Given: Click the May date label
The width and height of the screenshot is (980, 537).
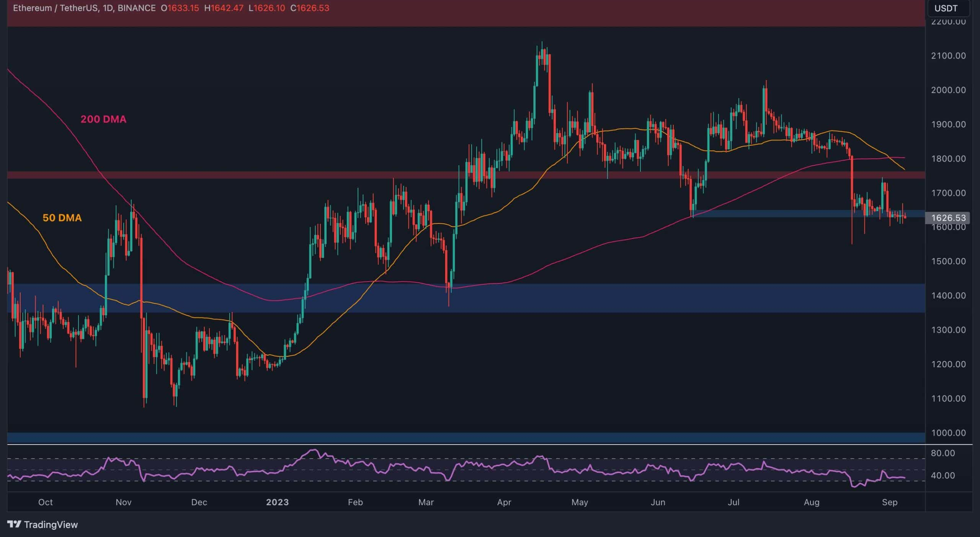Looking at the screenshot, I should click(580, 502).
